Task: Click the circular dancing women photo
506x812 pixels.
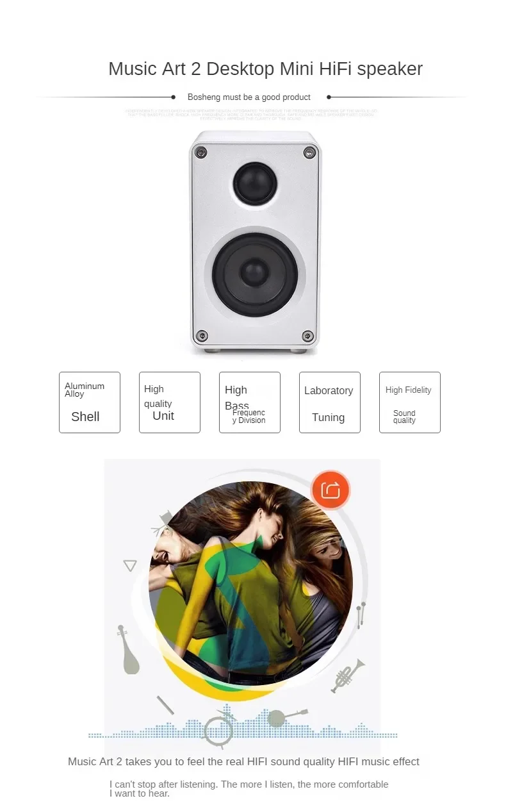Action: [x=251, y=583]
